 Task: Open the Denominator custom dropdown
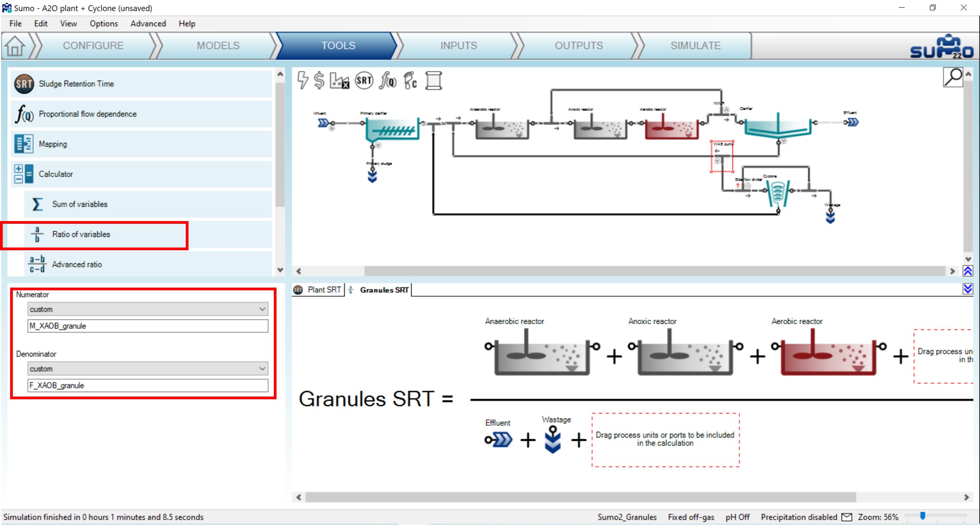point(148,369)
